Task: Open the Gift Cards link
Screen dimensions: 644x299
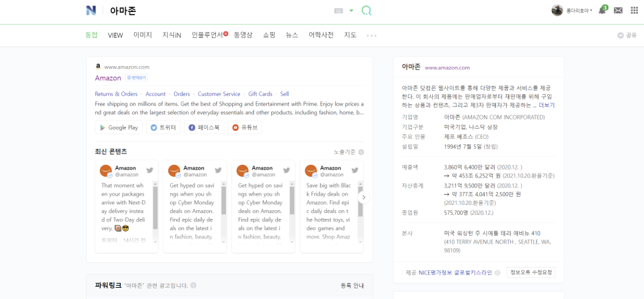Action: click(x=261, y=94)
